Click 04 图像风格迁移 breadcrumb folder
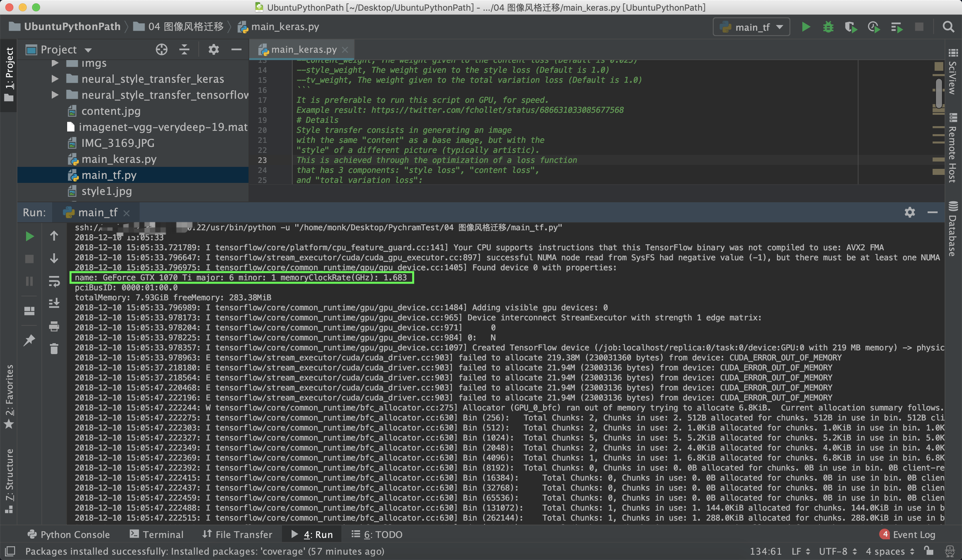This screenshot has width=962, height=560. [178, 27]
